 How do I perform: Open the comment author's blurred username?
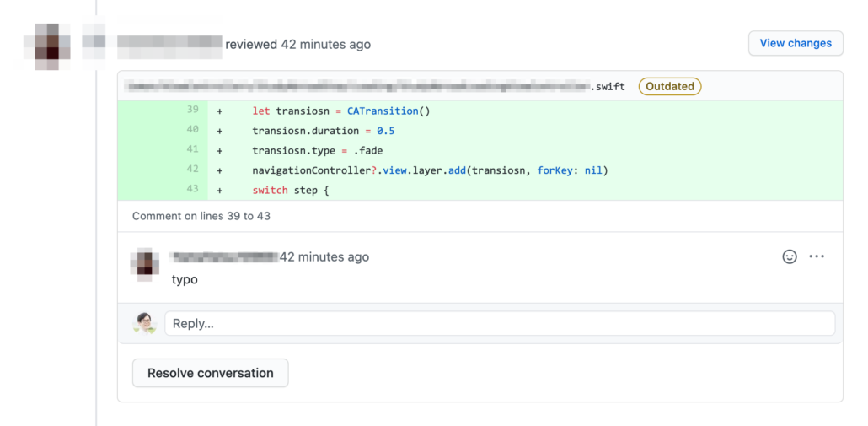pyautogui.click(x=223, y=256)
